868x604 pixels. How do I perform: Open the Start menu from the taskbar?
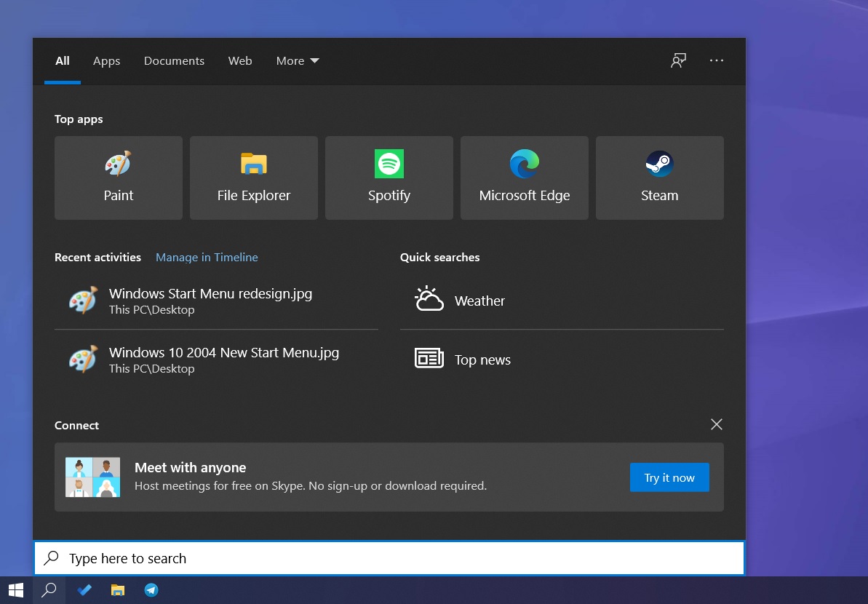[x=15, y=590]
